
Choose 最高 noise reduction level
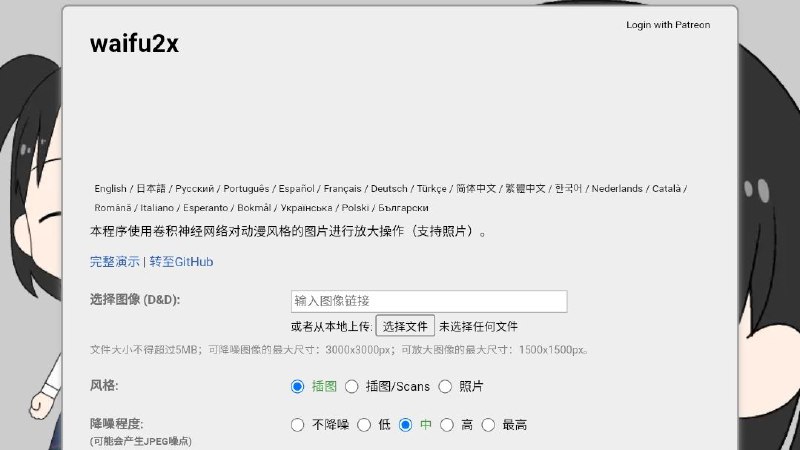pos(488,425)
